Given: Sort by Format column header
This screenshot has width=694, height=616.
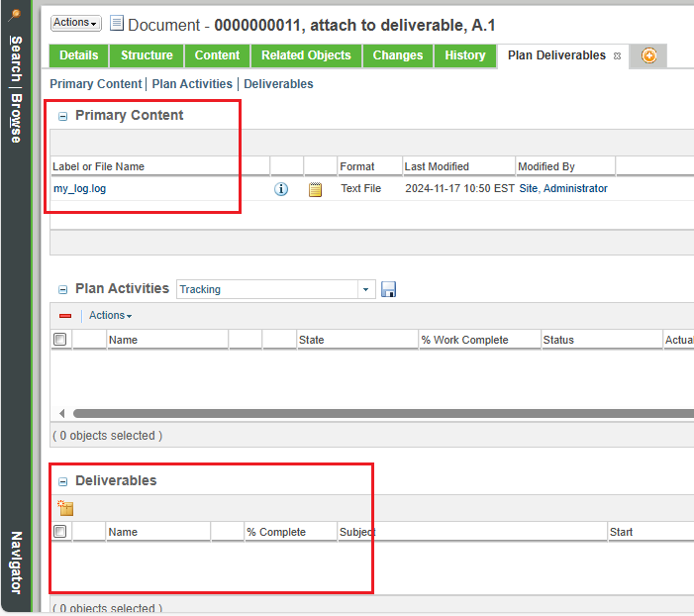Looking at the screenshot, I should tap(369, 166).
